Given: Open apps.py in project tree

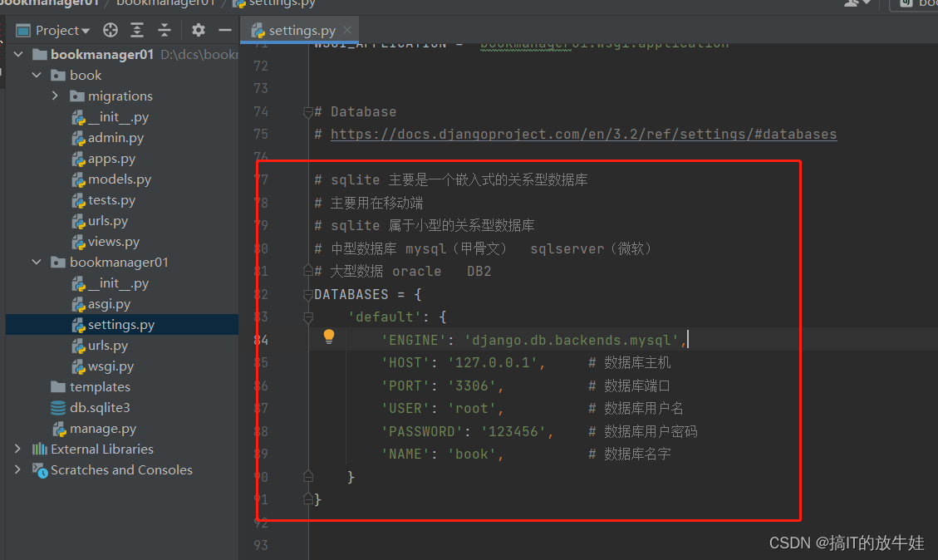Looking at the screenshot, I should pos(111,159).
